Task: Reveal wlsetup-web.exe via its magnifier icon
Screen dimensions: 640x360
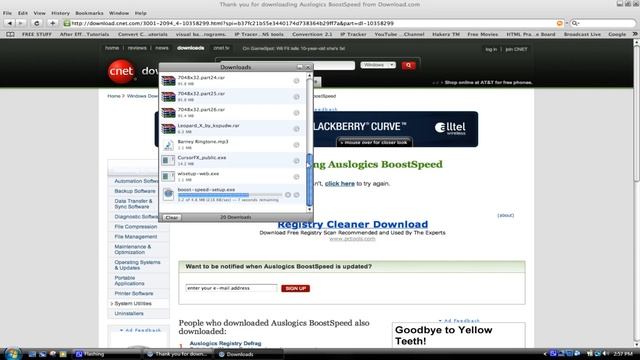Action: tap(297, 177)
